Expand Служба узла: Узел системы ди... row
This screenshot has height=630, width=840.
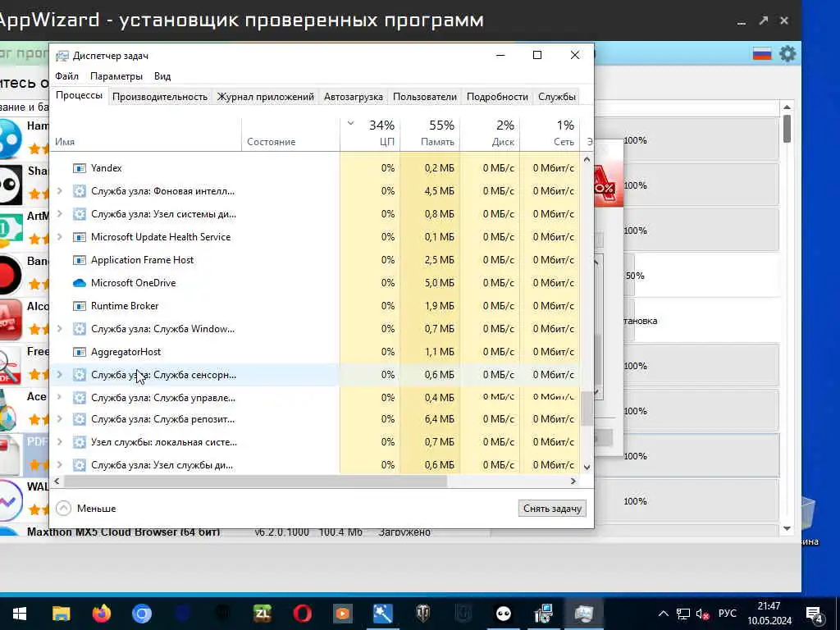(x=60, y=214)
